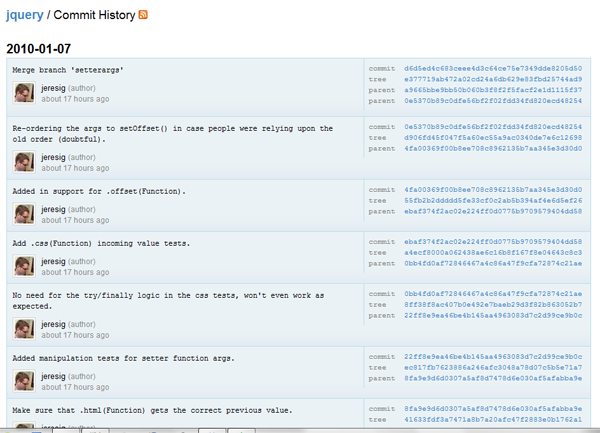Open jeresig author name on try/finally commit
This screenshot has height=433, width=600.
pyautogui.click(x=53, y=324)
